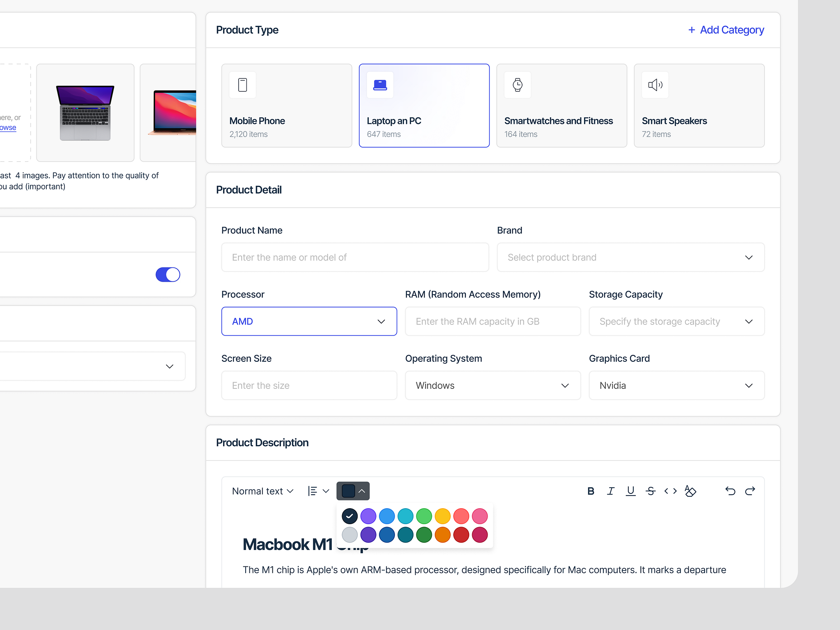Choose the dark purple color swatch
This screenshot has height=630, width=840.
coord(368,535)
